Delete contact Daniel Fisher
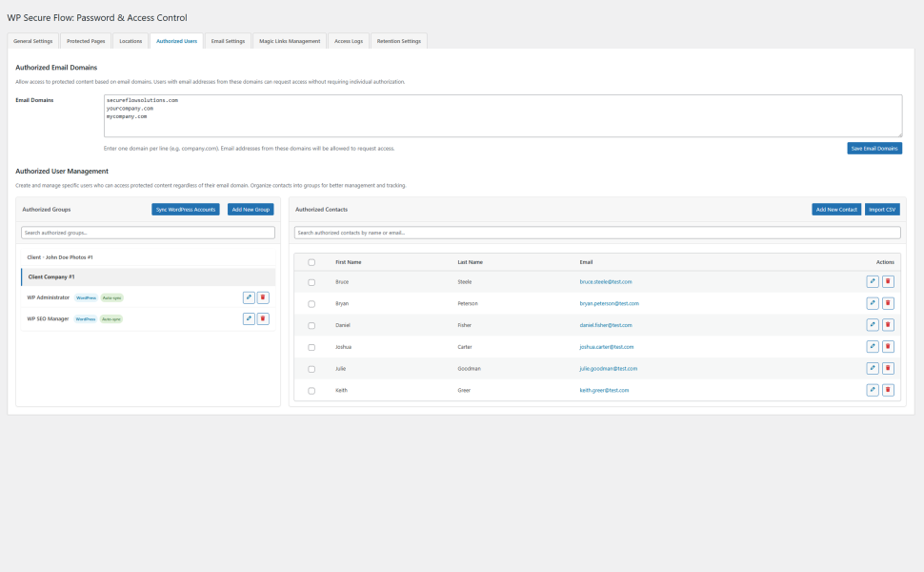 click(888, 325)
